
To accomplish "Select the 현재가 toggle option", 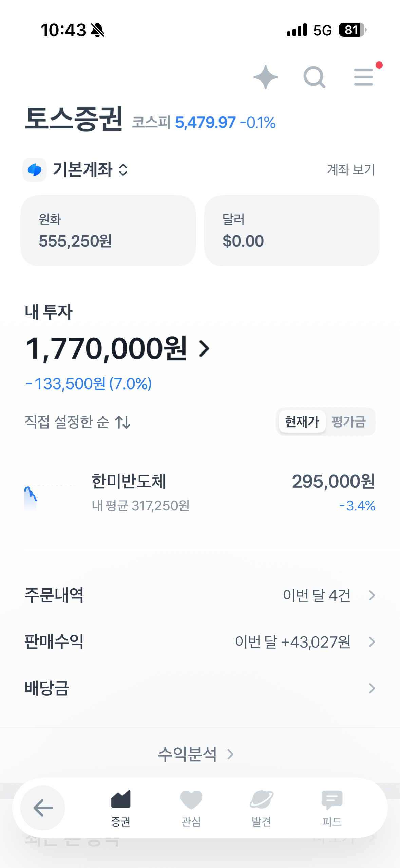I will tap(302, 421).
